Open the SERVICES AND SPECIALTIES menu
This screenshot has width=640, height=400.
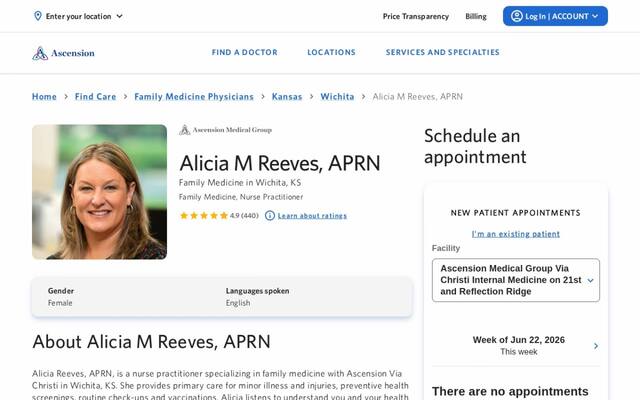tap(442, 52)
